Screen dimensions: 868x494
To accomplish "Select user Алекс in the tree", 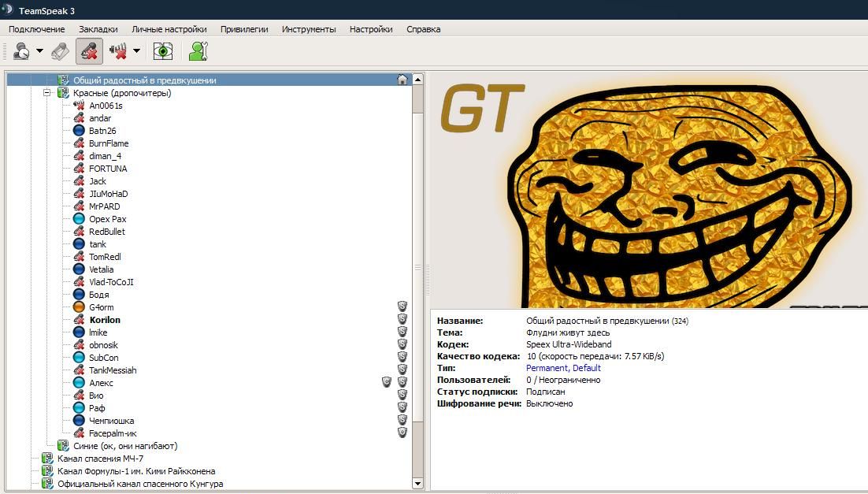I will [x=101, y=383].
